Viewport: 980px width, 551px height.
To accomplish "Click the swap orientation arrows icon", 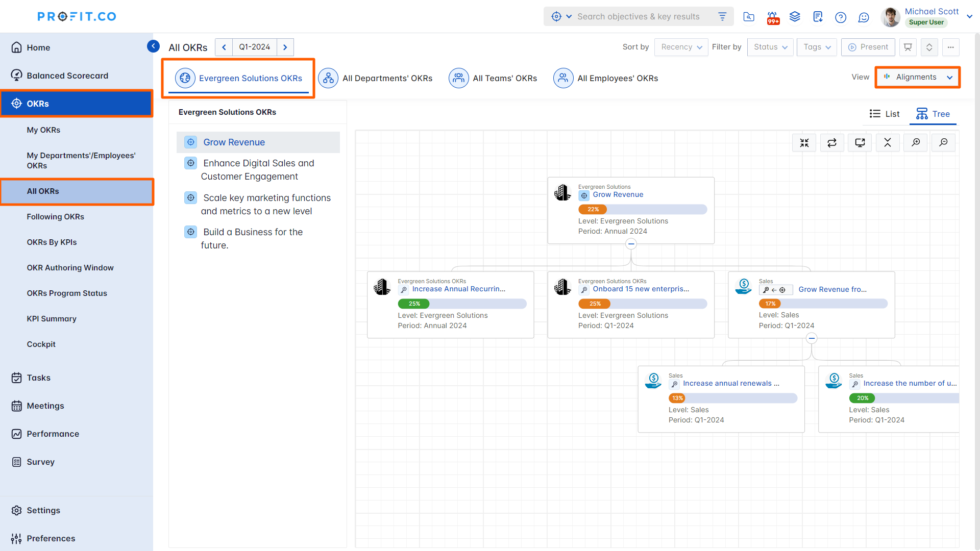I will [832, 143].
